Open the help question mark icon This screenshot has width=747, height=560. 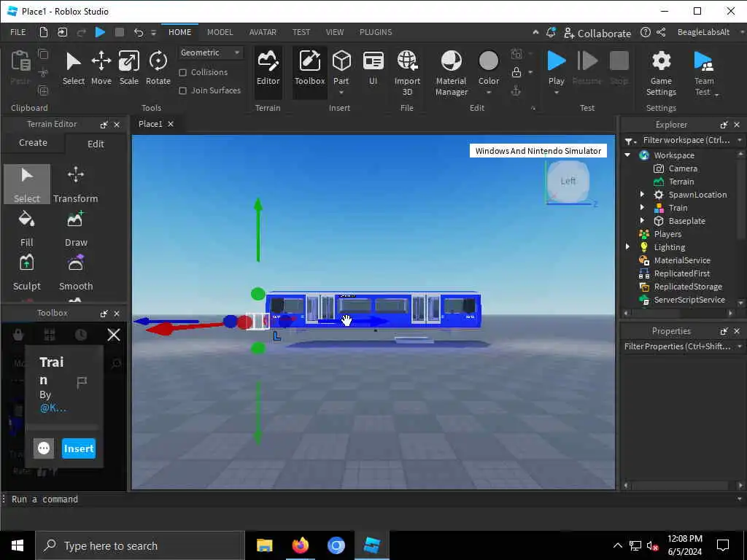coord(645,32)
